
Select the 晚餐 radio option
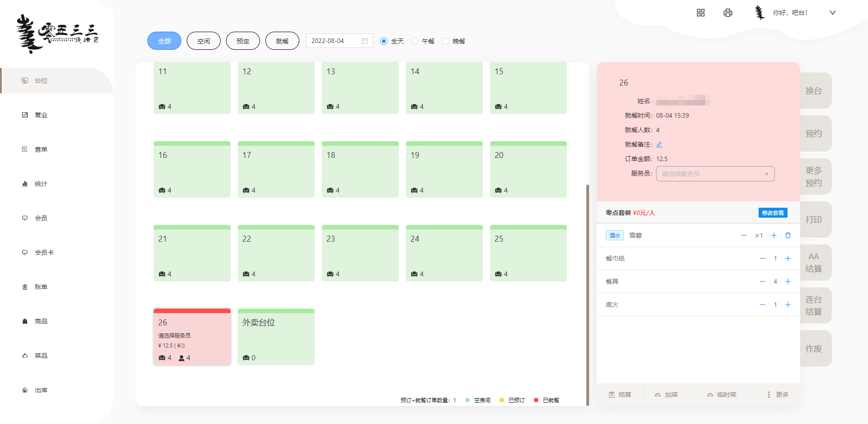coord(445,41)
